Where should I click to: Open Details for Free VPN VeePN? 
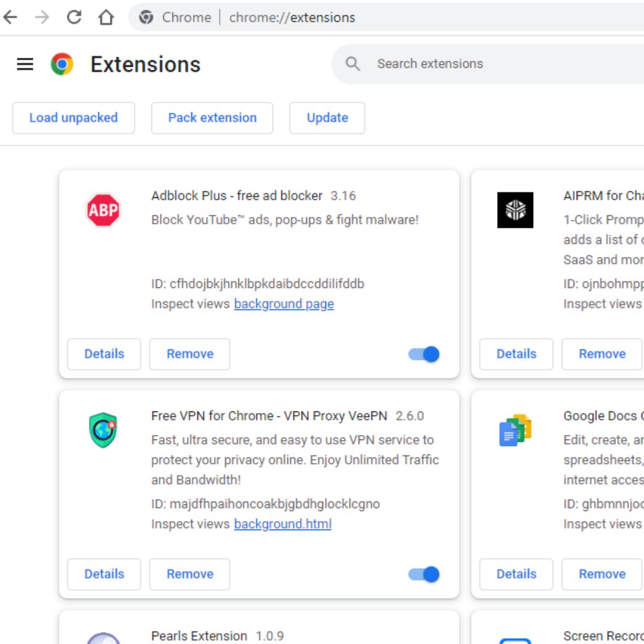104,574
